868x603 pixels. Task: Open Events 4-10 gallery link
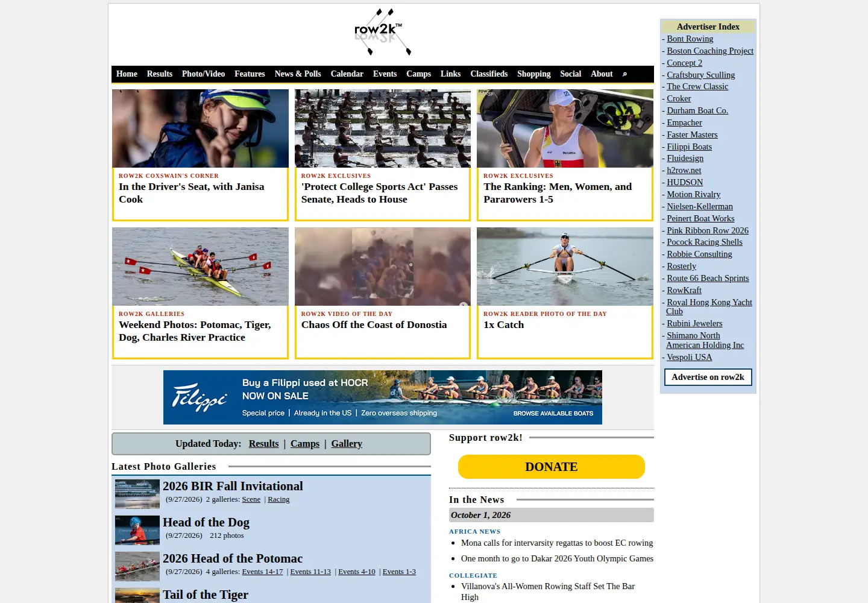[357, 572]
